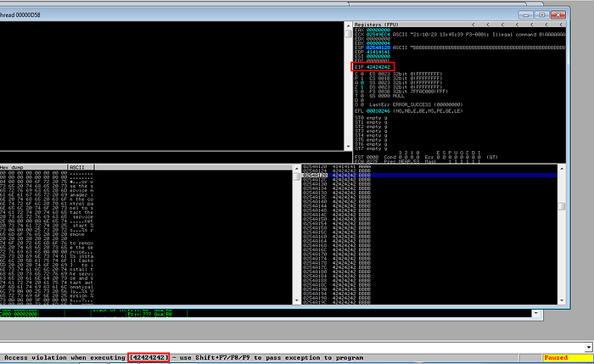Click the ASCII column header in dump
The height and width of the screenshot is (364, 594).
[x=81, y=167]
